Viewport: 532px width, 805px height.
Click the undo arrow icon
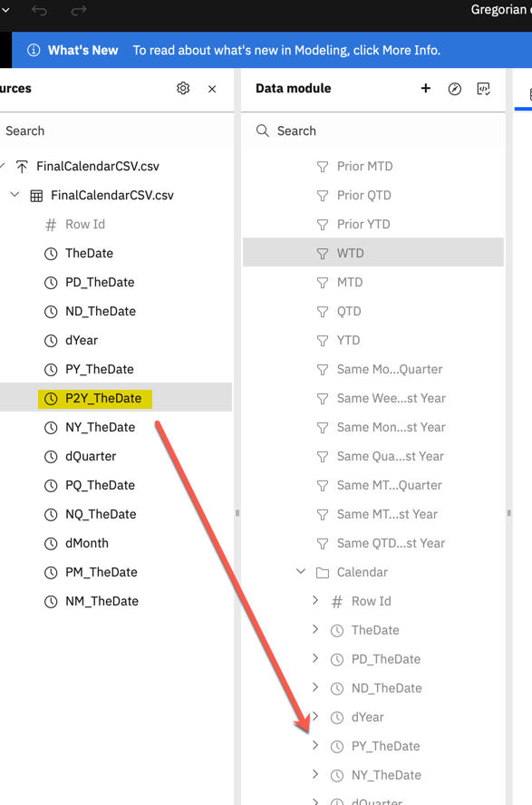(39, 10)
